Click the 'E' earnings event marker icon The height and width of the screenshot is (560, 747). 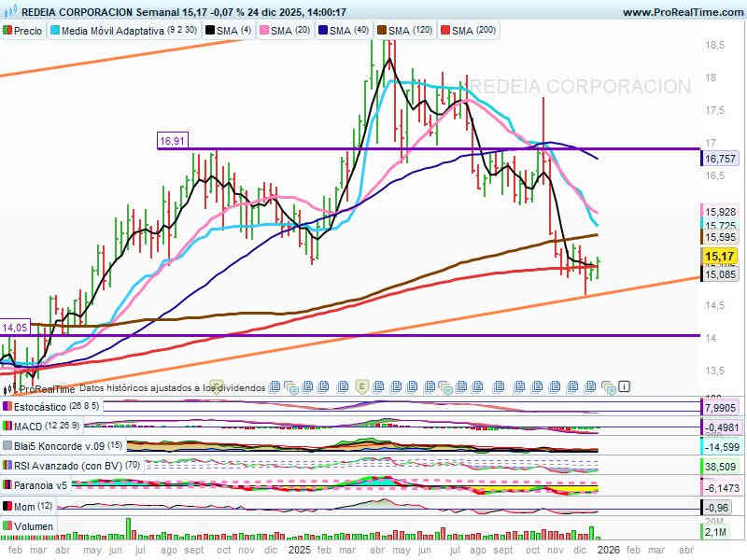[364, 385]
